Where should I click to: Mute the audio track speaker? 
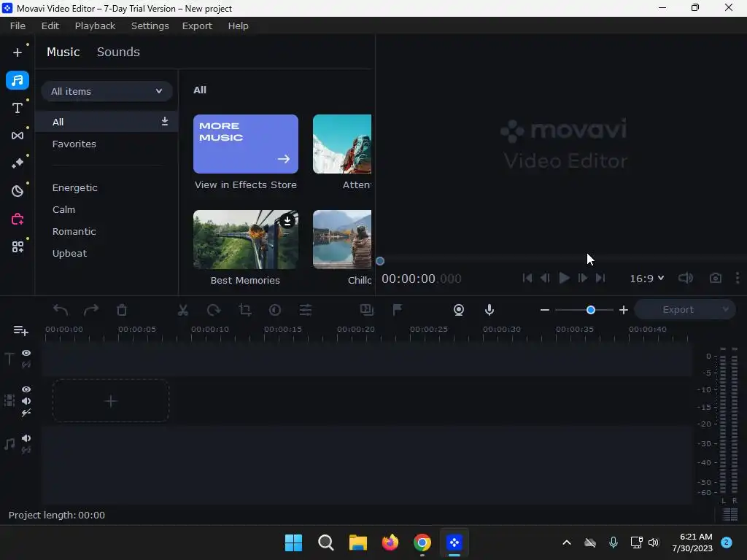click(26, 438)
